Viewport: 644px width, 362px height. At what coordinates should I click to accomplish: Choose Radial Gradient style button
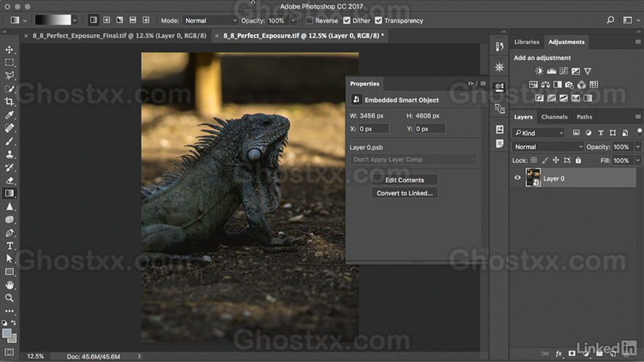[106, 20]
